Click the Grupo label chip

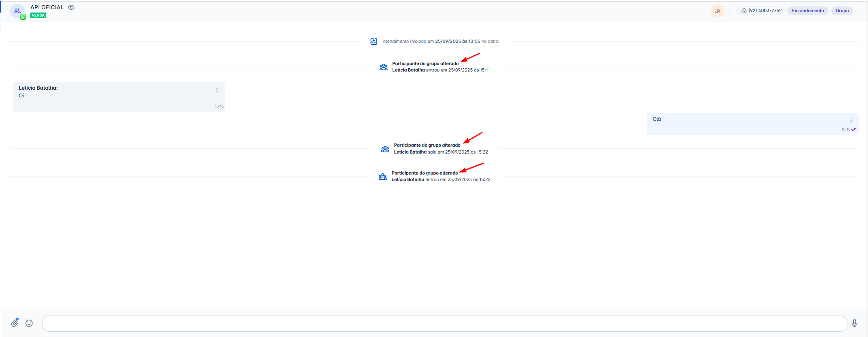842,11
